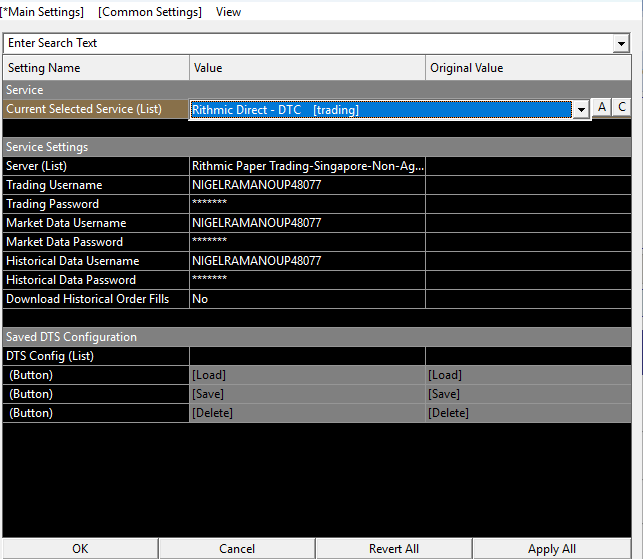Image resolution: width=643 pixels, height=559 pixels.
Task: Toggle Download Historical Order Fills No value
Action: coord(308,299)
